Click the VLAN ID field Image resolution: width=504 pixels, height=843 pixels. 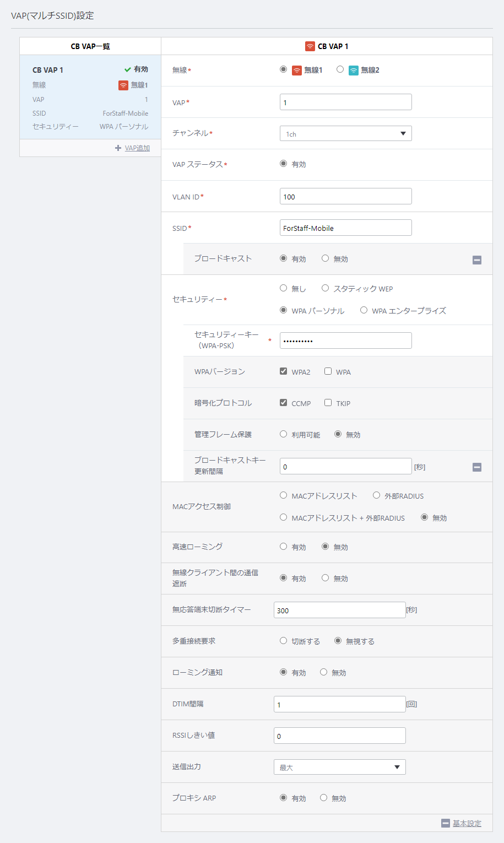click(x=346, y=196)
